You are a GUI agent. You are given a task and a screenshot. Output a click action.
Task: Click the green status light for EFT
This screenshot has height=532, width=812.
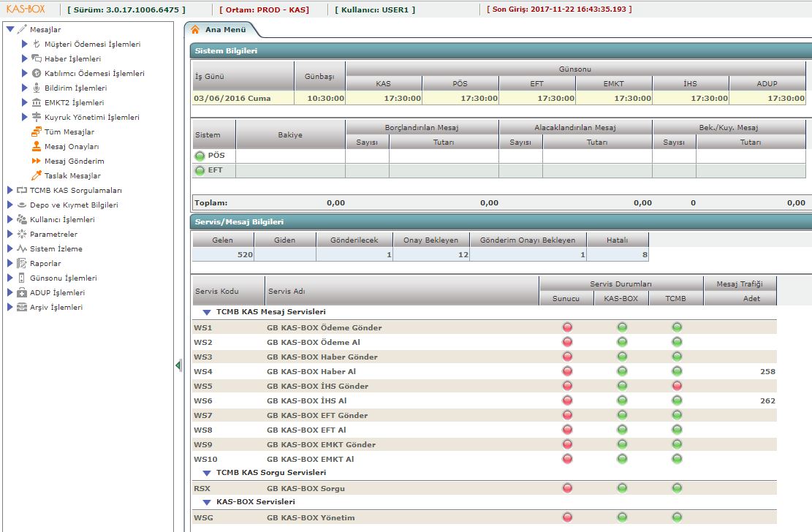pyautogui.click(x=200, y=170)
